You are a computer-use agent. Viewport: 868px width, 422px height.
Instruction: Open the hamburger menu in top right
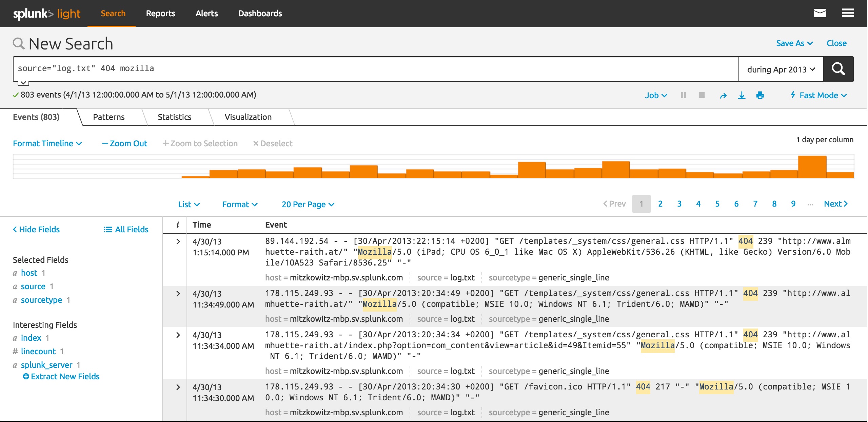(x=848, y=13)
